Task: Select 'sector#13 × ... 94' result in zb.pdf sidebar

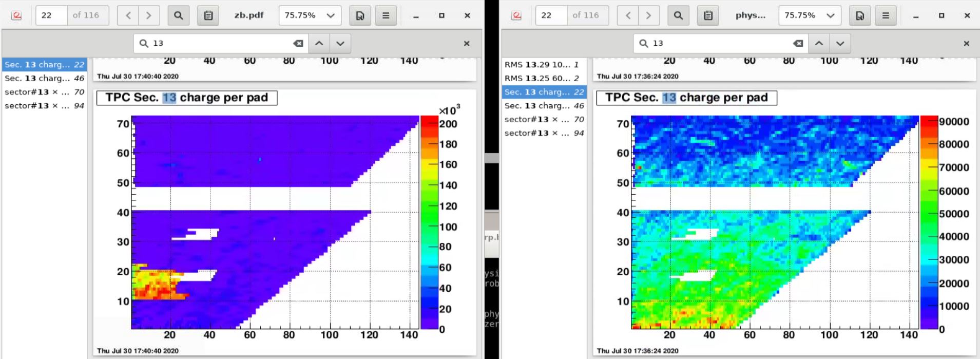Action: (44, 105)
